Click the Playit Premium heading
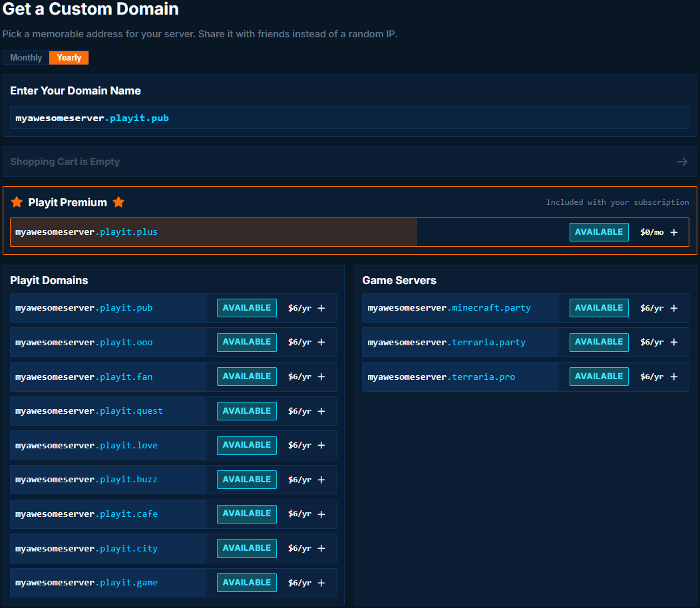Screen dimensions: 700x608 [x=67, y=203]
